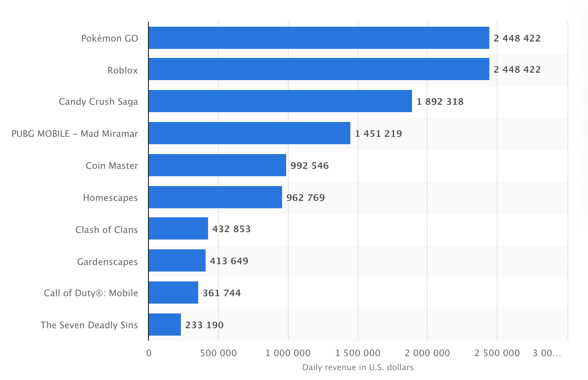Screen dimensions: 588x380
Task: Click the Roblox revenue bar
Action: point(317,70)
